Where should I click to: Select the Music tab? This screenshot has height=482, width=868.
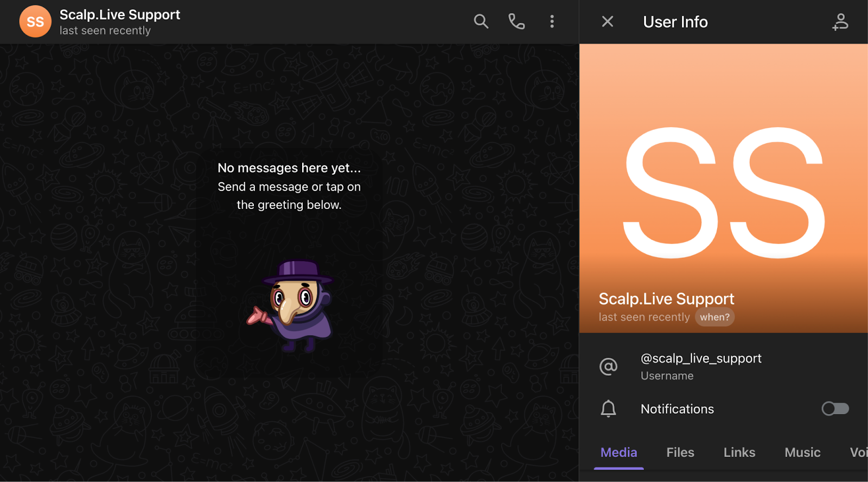click(x=802, y=452)
